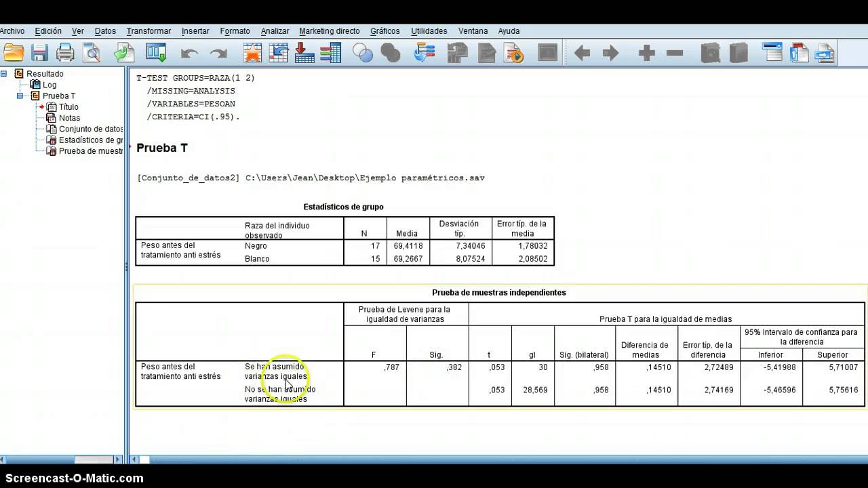
Task: Click the T-TEST GROUPS syntax log text
Action: tap(195, 78)
